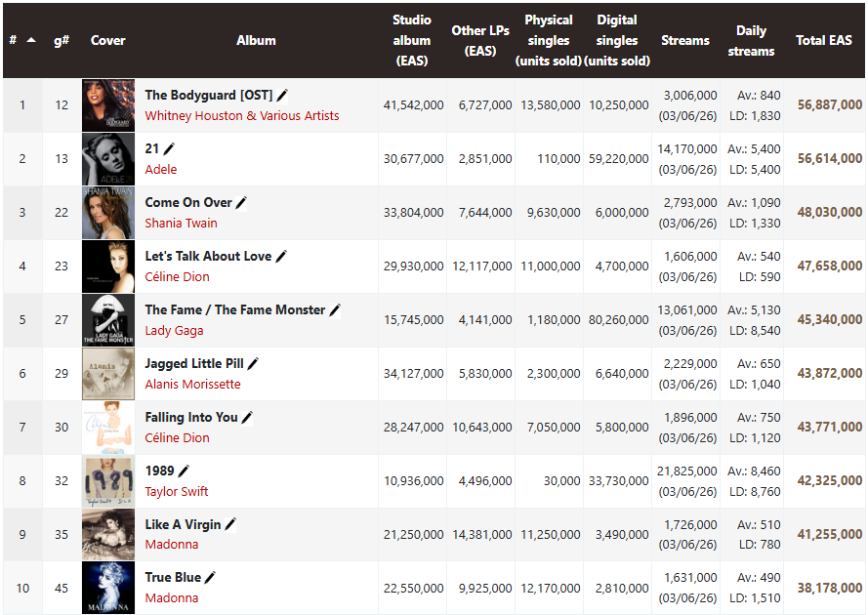Open True Blue album cover thumbnail
The height and width of the screenshot is (615, 868).
(x=108, y=588)
